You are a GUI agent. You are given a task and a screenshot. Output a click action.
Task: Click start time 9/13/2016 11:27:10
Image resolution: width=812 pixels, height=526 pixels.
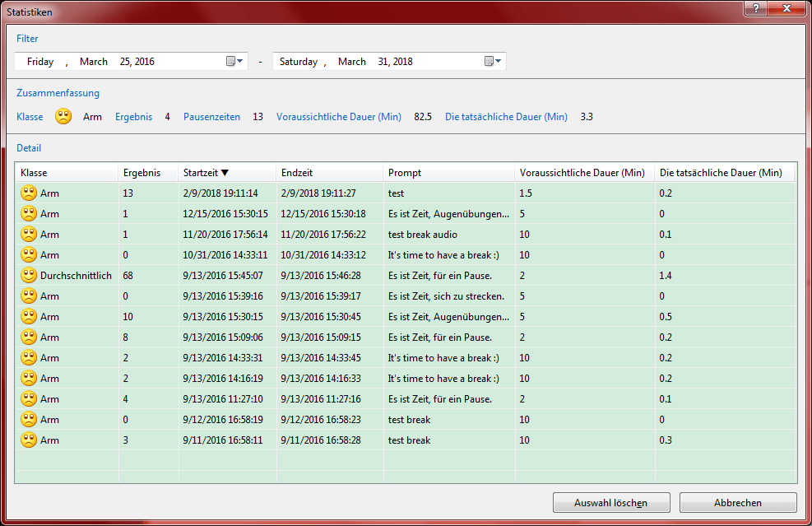(223, 398)
